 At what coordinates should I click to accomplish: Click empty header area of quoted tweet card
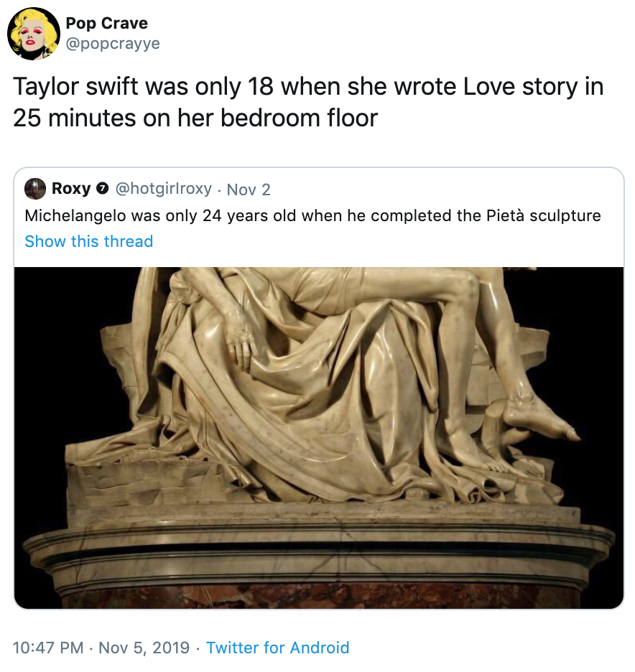click(x=446, y=189)
